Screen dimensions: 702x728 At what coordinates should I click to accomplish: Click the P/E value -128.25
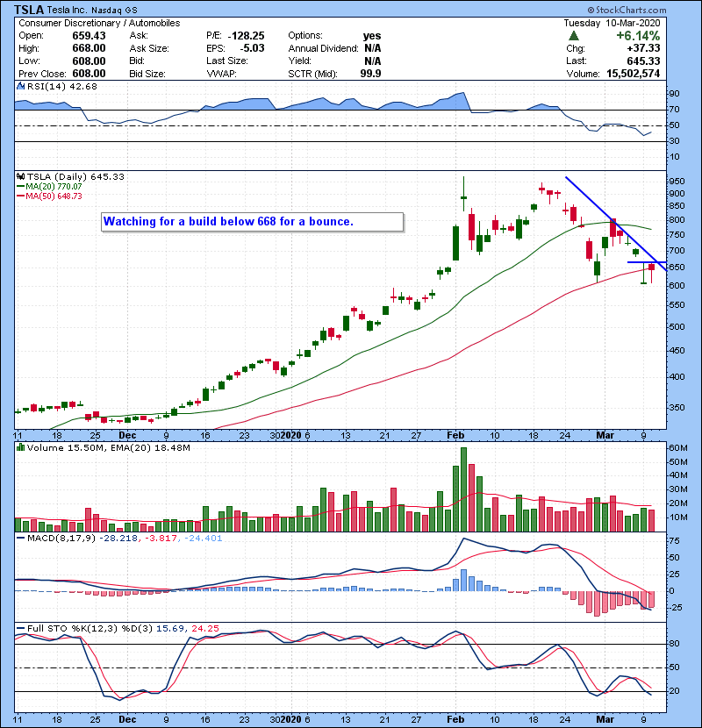pyautogui.click(x=247, y=36)
